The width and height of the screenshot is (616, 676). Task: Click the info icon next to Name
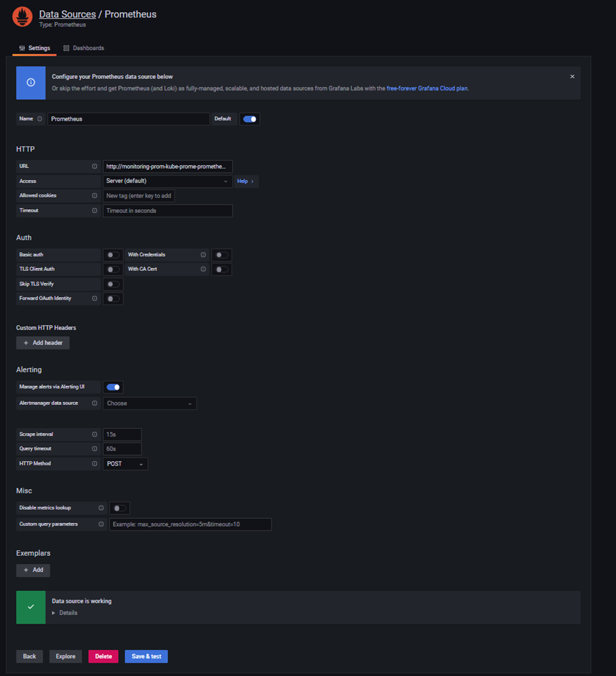pos(40,119)
